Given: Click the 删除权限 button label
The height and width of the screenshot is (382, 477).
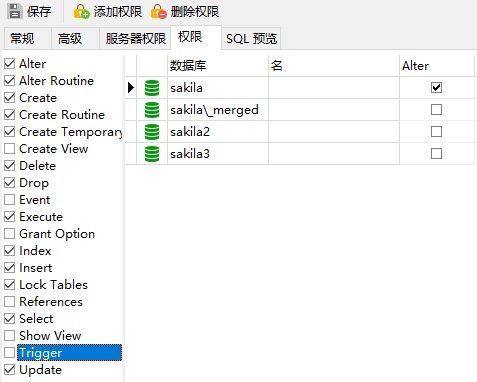Looking at the screenshot, I should pos(195,12).
